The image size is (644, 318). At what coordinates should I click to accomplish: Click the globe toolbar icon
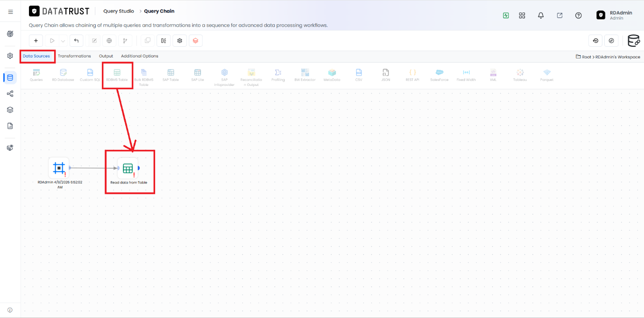click(x=109, y=41)
